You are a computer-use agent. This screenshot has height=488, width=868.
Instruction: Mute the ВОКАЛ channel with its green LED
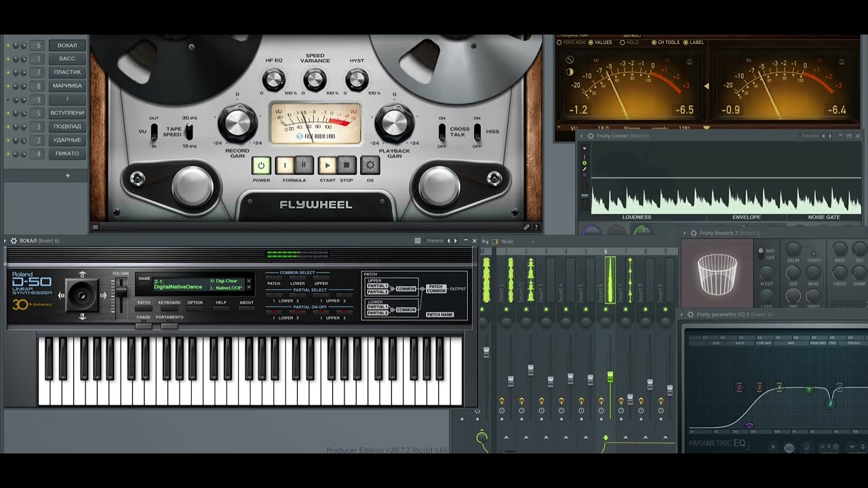[x=8, y=45]
